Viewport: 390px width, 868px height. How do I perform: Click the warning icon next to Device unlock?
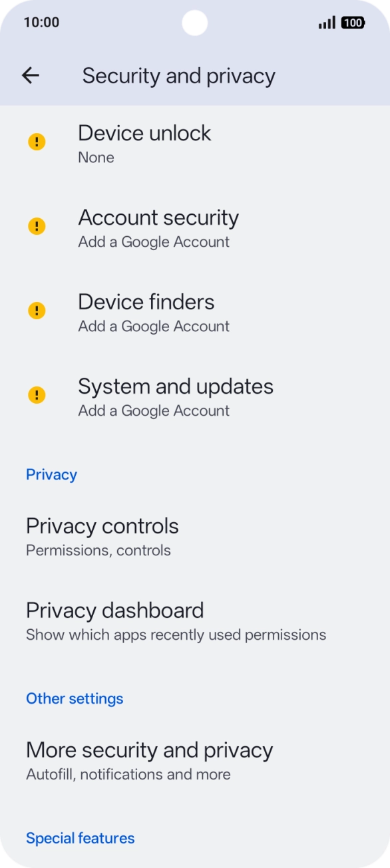(x=37, y=142)
